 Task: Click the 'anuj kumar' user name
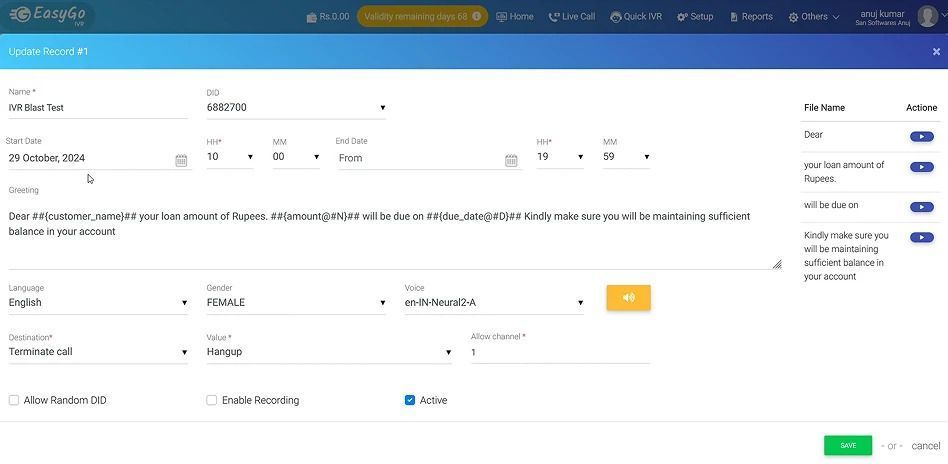coord(881,14)
